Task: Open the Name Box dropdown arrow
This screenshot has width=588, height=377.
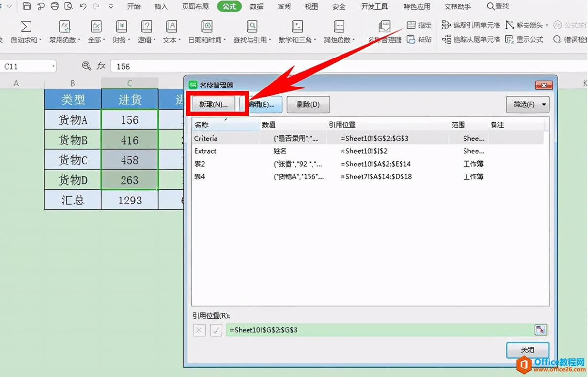Action: [53, 67]
